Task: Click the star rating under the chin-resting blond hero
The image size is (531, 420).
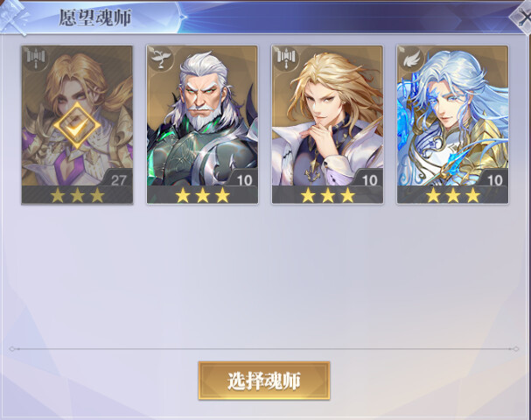Action: pos(328,195)
